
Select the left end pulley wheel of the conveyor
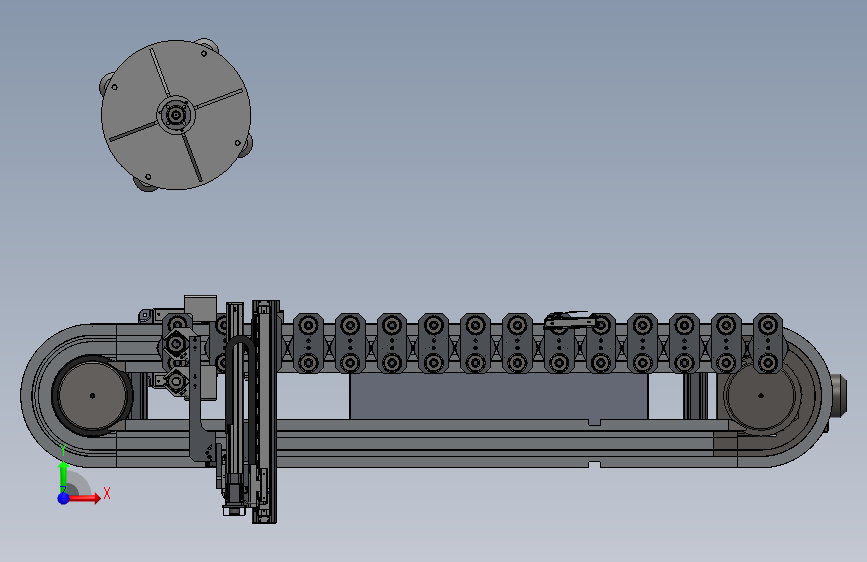pyautogui.click(x=92, y=395)
